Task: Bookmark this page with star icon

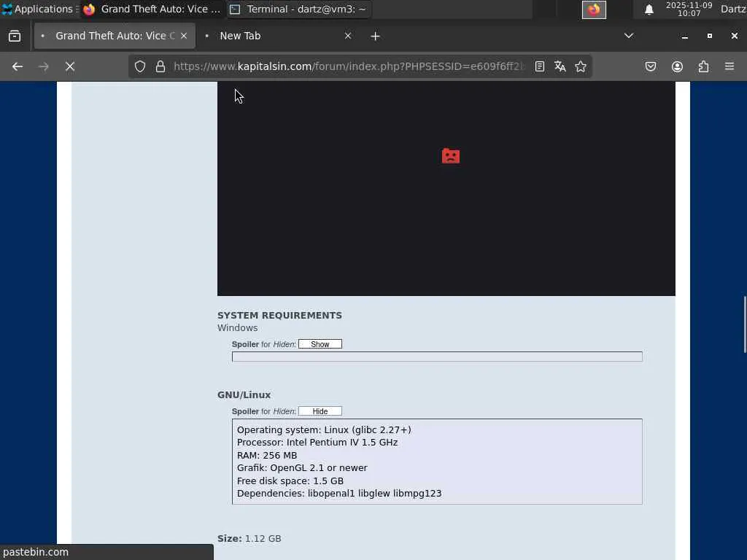Action: pyautogui.click(x=580, y=66)
